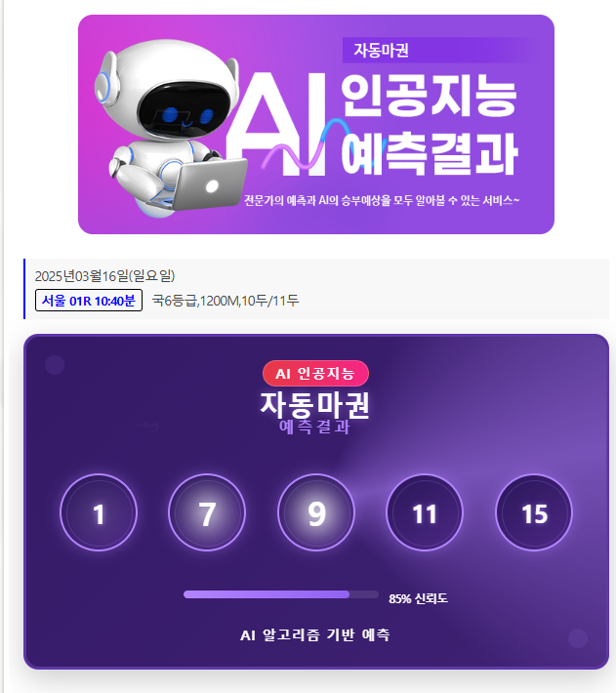The height and width of the screenshot is (693, 616).
Task: Click the glowing number 9 ball
Action: point(316,512)
